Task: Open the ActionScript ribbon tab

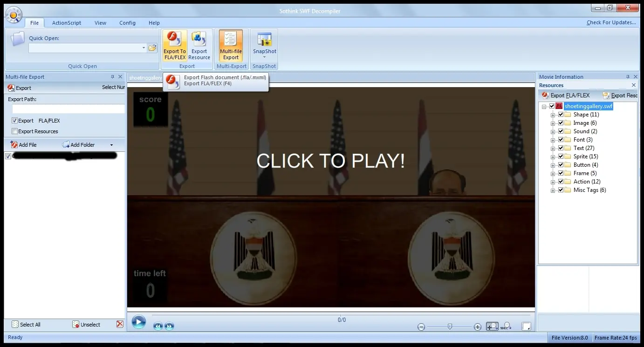Action: [67, 23]
